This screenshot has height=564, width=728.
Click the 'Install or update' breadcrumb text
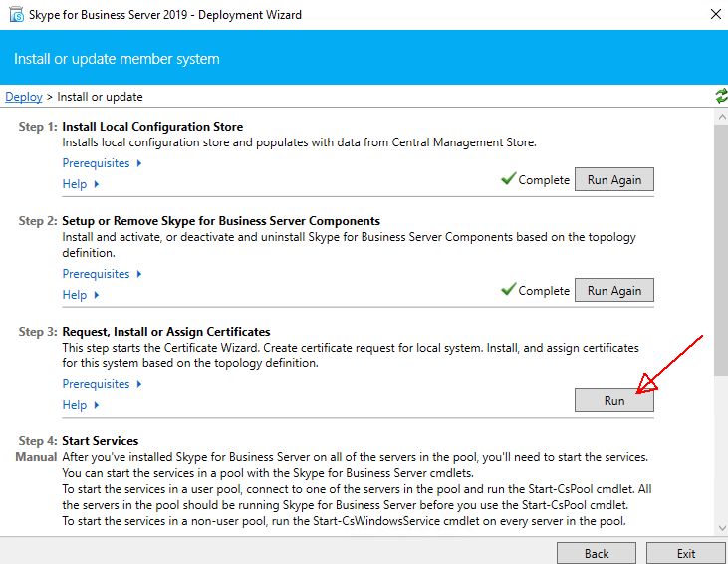100,97
